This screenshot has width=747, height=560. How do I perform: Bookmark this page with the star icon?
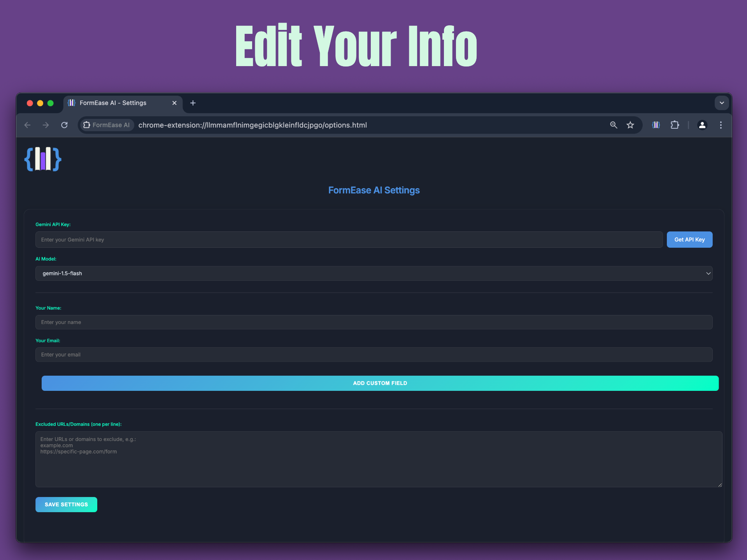(630, 125)
